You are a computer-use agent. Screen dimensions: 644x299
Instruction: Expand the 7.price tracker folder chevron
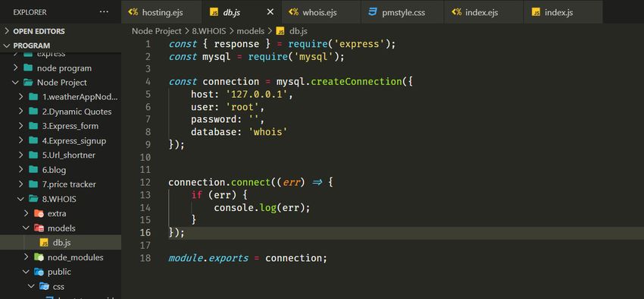pyautogui.click(x=21, y=184)
